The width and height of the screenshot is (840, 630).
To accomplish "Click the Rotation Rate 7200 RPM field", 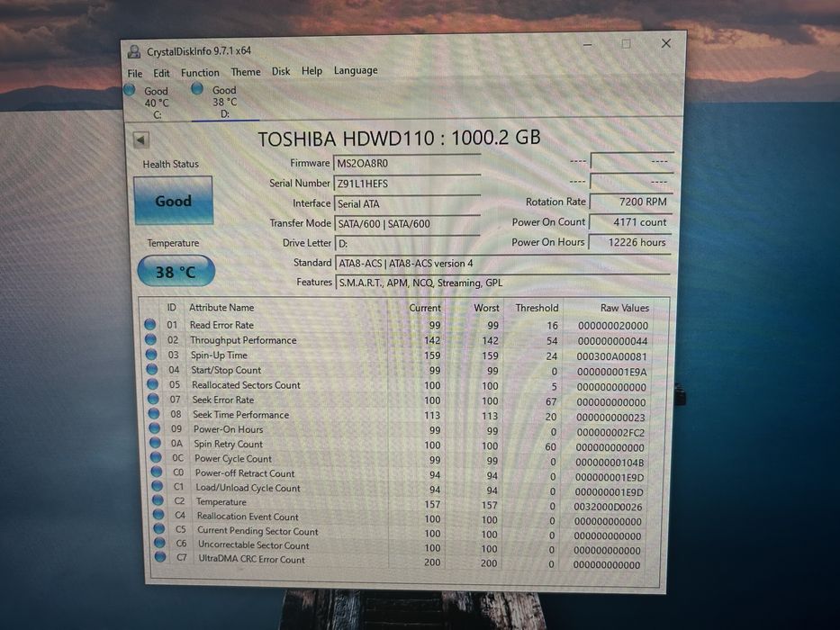I will pyautogui.click(x=630, y=202).
